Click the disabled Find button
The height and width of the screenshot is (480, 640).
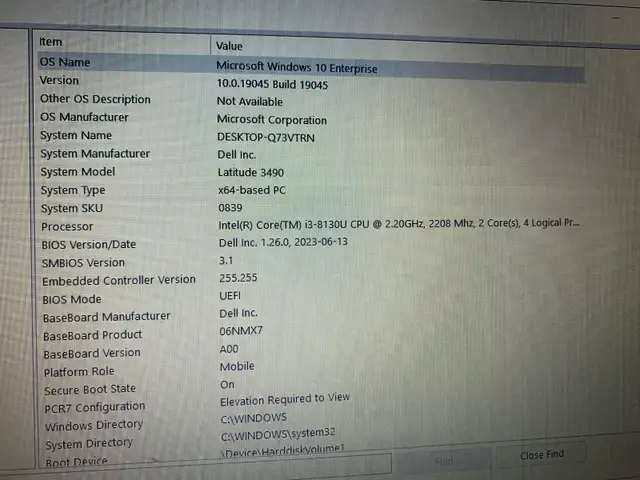point(444,461)
